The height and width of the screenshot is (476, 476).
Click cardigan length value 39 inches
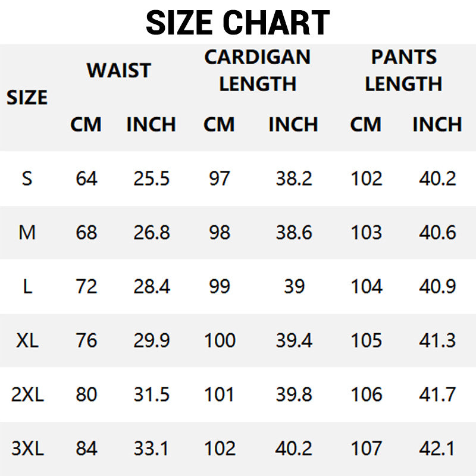(x=293, y=286)
